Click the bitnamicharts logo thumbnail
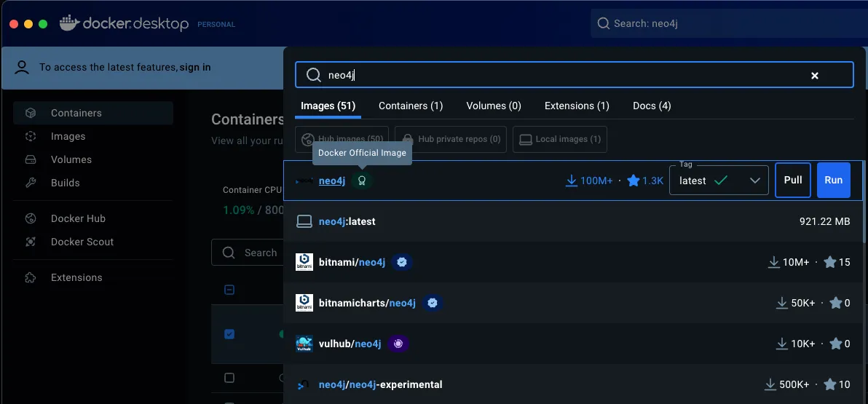Image resolution: width=868 pixels, height=404 pixels. point(304,303)
